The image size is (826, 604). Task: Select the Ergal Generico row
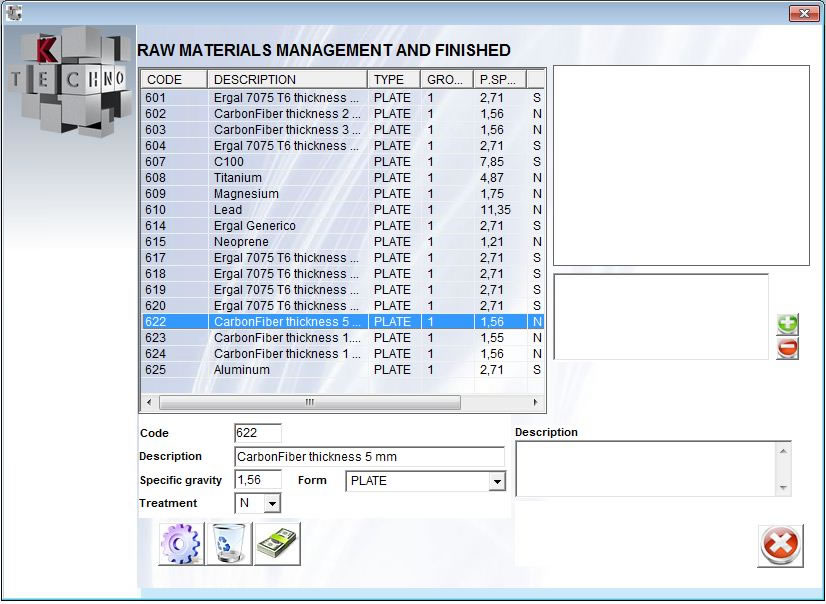point(343,226)
